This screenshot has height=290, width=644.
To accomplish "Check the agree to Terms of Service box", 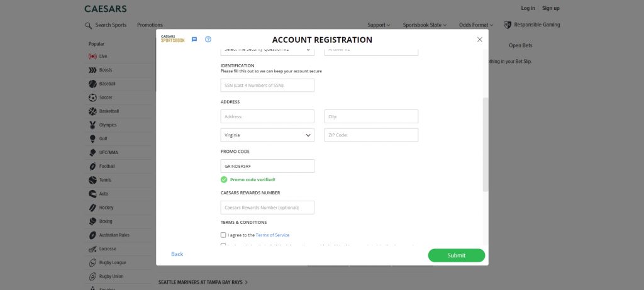I will 223,235.
